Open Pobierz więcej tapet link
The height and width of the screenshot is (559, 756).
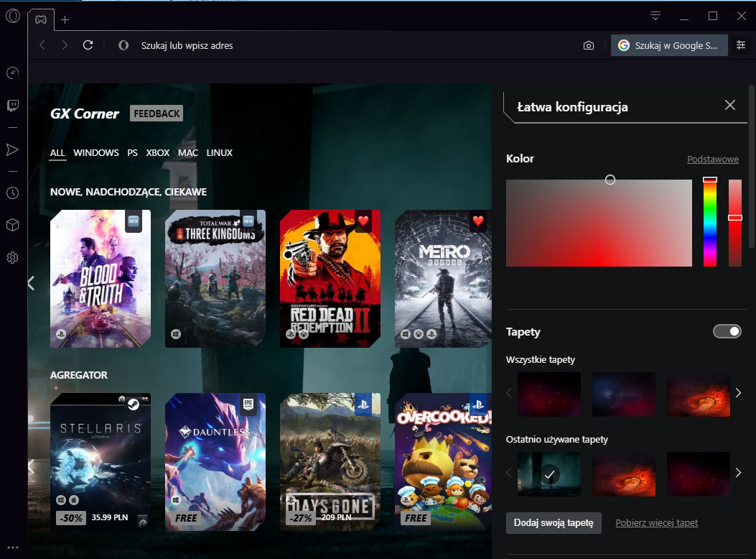pyautogui.click(x=657, y=523)
